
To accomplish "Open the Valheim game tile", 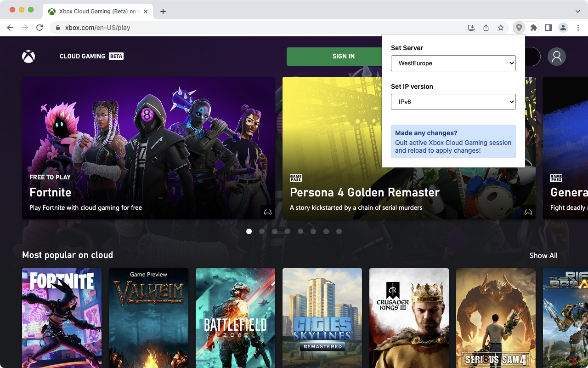I will click(148, 318).
